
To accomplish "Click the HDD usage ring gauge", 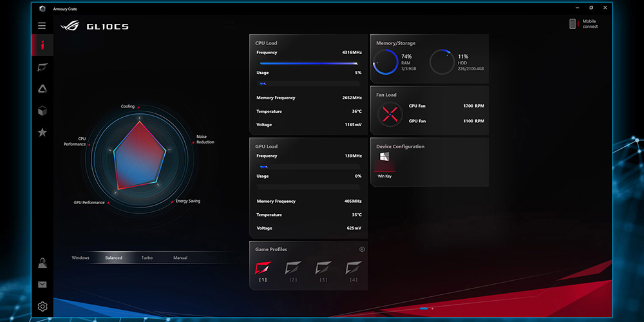I will point(442,62).
